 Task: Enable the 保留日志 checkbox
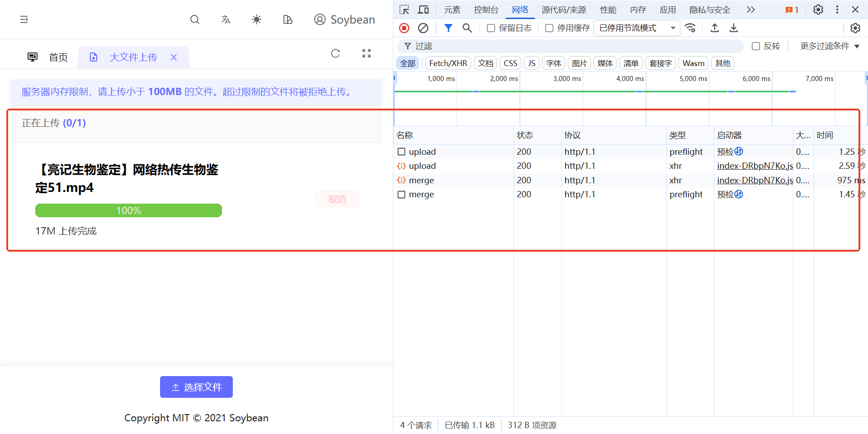pos(491,28)
